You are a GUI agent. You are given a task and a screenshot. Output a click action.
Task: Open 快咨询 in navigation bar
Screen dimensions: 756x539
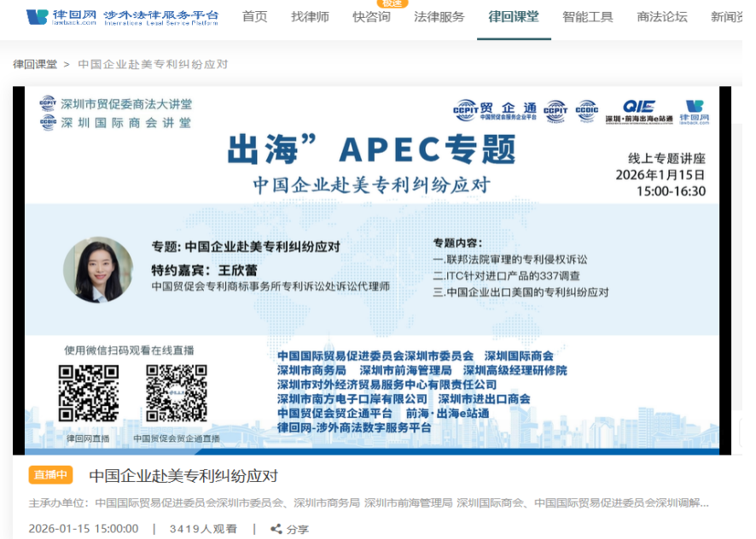(x=371, y=17)
